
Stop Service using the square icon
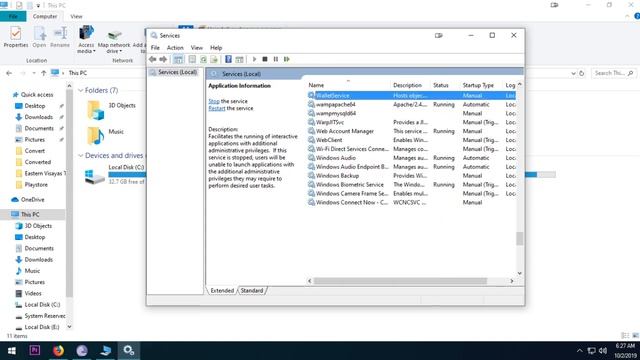[x=265, y=59]
